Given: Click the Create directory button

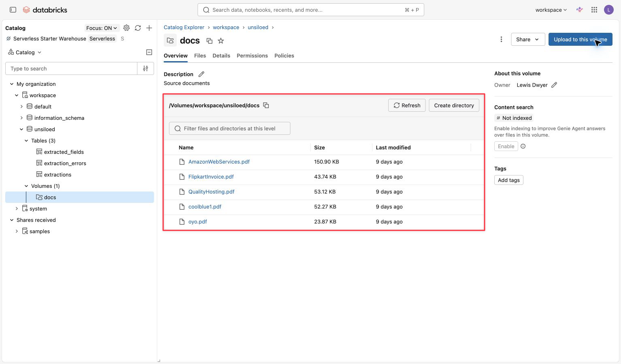Looking at the screenshot, I should click(454, 105).
